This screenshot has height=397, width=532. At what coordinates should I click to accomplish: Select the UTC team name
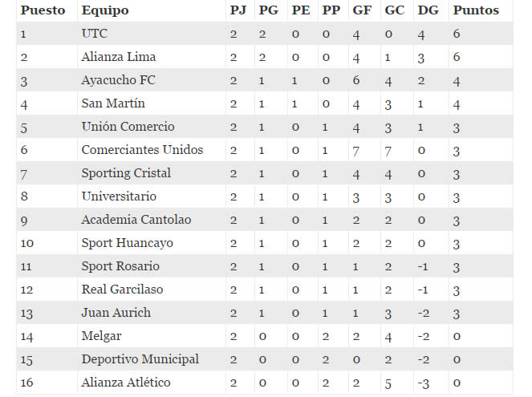point(95,34)
